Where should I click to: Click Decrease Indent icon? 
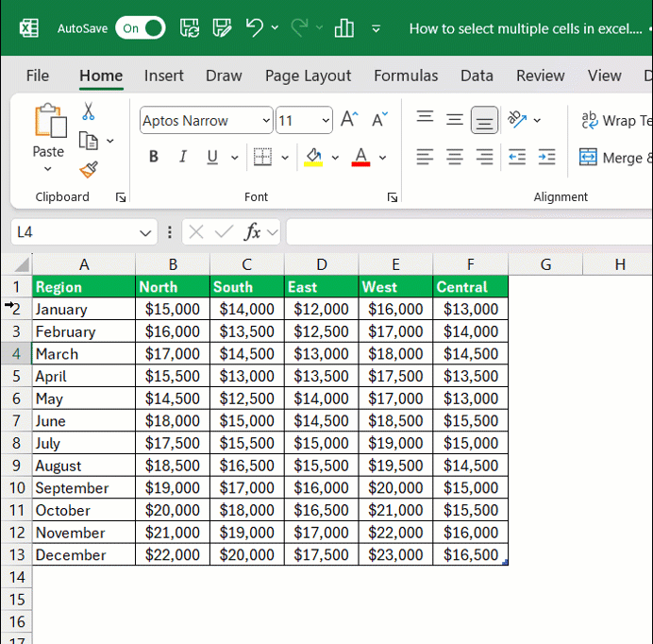point(517,157)
